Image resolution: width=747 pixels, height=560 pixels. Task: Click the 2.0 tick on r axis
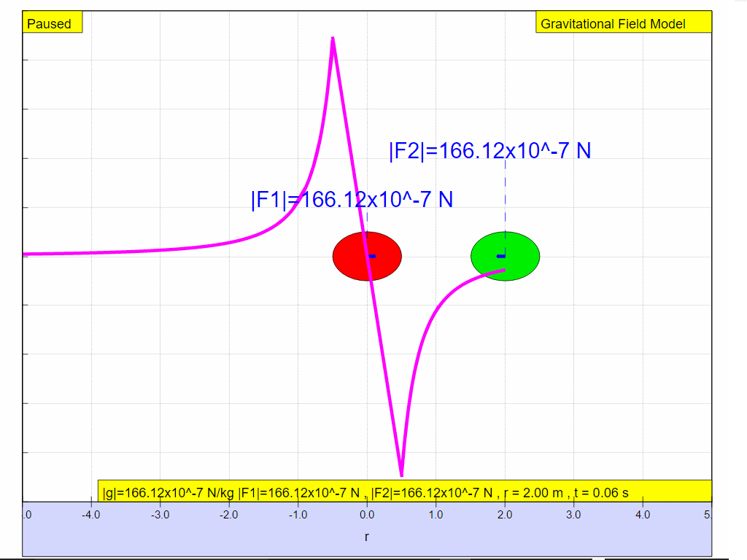(x=505, y=515)
